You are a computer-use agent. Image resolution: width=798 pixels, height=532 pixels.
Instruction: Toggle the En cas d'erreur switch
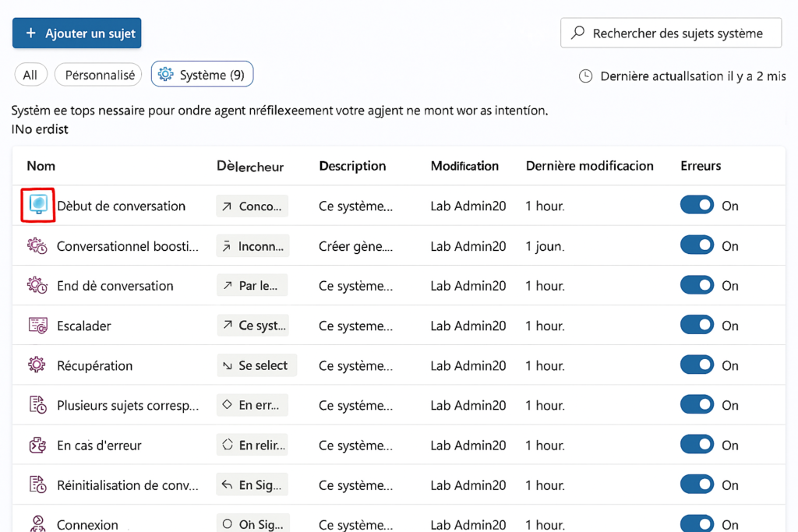click(x=697, y=444)
